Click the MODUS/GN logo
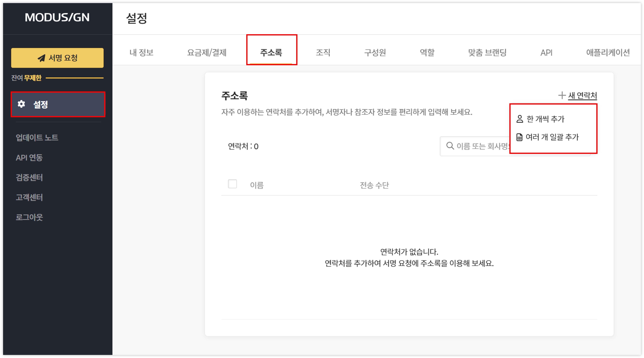Image resolution: width=644 pixels, height=358 pixels. pos(57,18)
